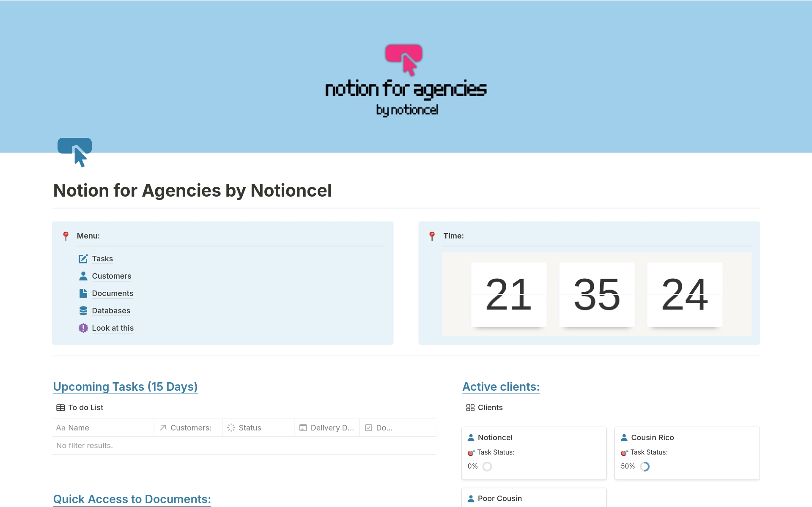The image size is (812, 507).
Task: Click the Name column header
Action: 78,428
